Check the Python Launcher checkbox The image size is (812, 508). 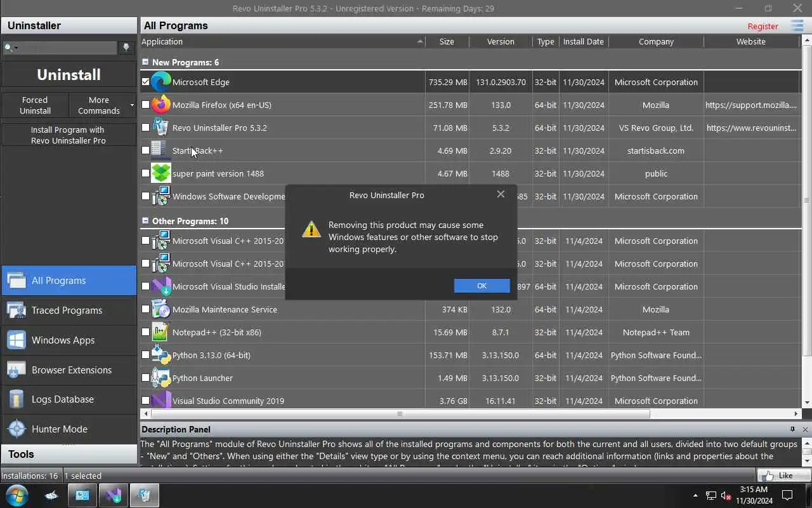[x=145, y=378]
